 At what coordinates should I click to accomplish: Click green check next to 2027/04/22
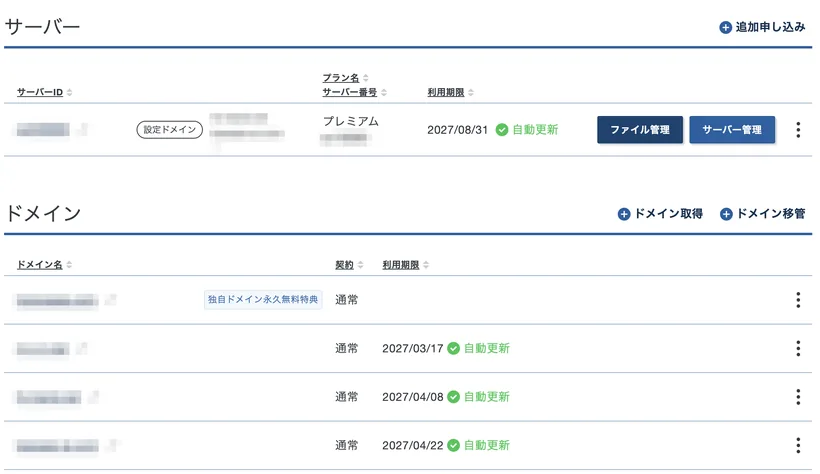pos(453,445)
